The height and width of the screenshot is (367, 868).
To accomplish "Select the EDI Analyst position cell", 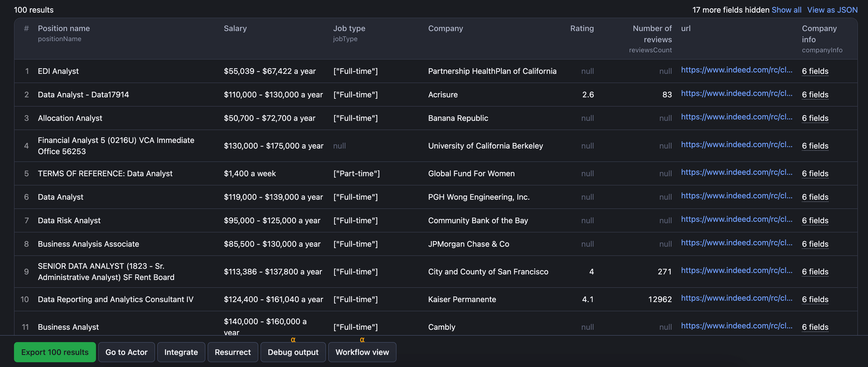I will [x=58, y=71].
